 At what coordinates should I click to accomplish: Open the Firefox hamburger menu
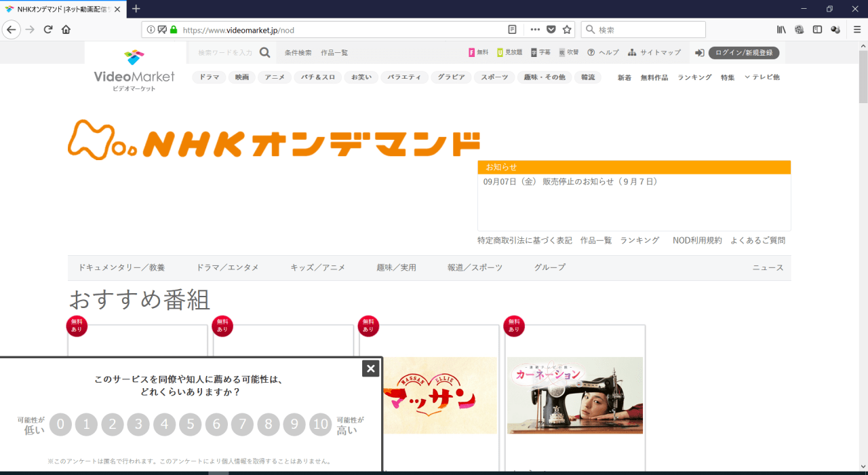pyautogui.click(x=857, y=30)
